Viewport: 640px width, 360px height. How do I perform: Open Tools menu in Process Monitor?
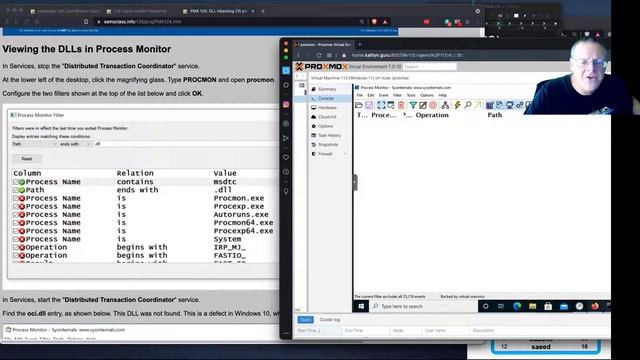[411, 95]
